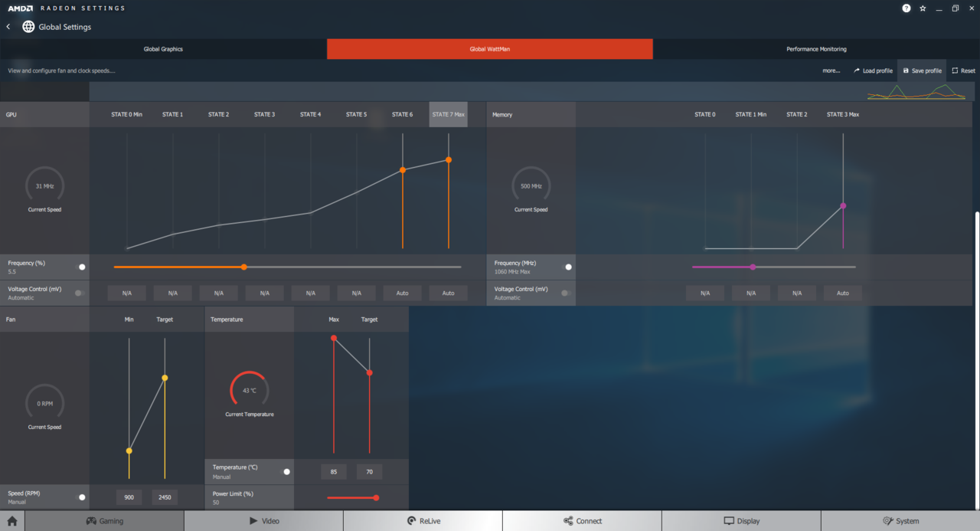The height and width of the screenshot is (531, 980).
Task: Click the Max temperature field 85
Action: 334,472
